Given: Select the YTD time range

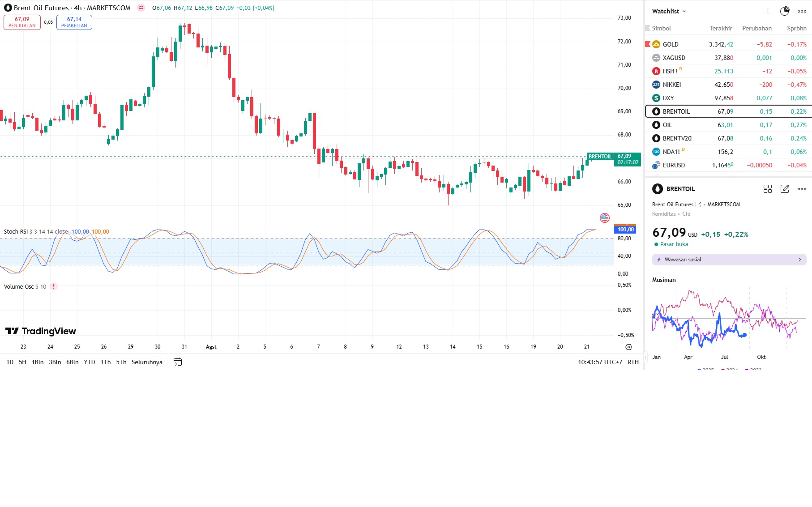Looking at the screenshot, I should pos(90,362).
